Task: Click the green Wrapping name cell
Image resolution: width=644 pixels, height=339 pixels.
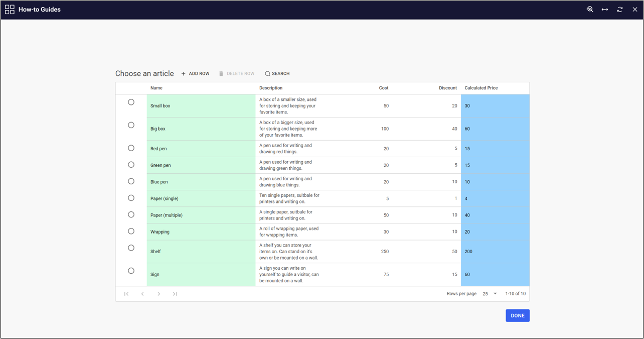Action: (x=201, y=232)
